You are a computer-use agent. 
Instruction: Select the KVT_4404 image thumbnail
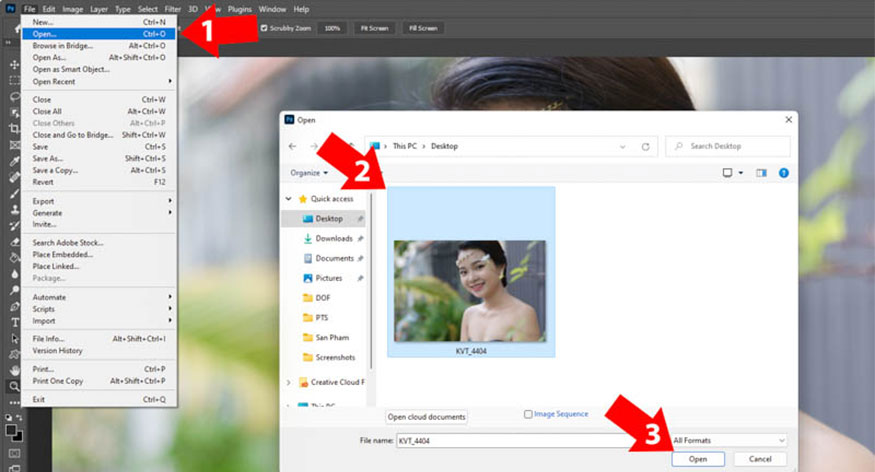pos(470,290)
